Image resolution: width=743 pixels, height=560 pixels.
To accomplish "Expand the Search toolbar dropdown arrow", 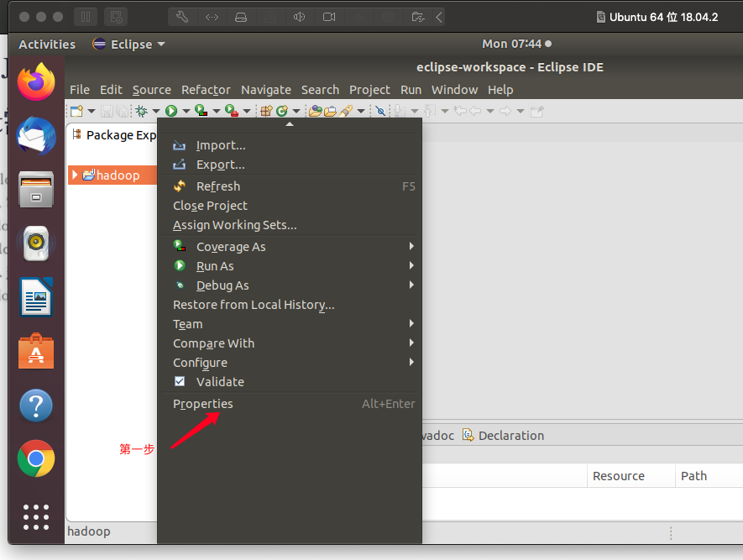I will [361, 112].
